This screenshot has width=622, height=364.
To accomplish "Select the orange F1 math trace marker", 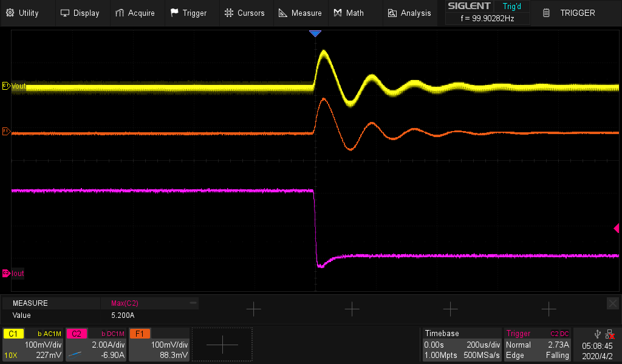I will (x=6, y=131).
